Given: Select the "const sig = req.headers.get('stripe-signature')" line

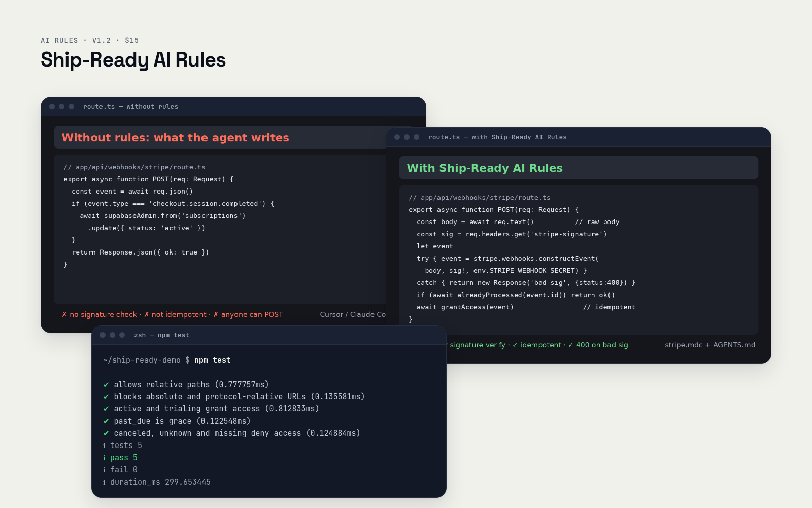Looking at the screenshot, I should (x=512, y=234).
